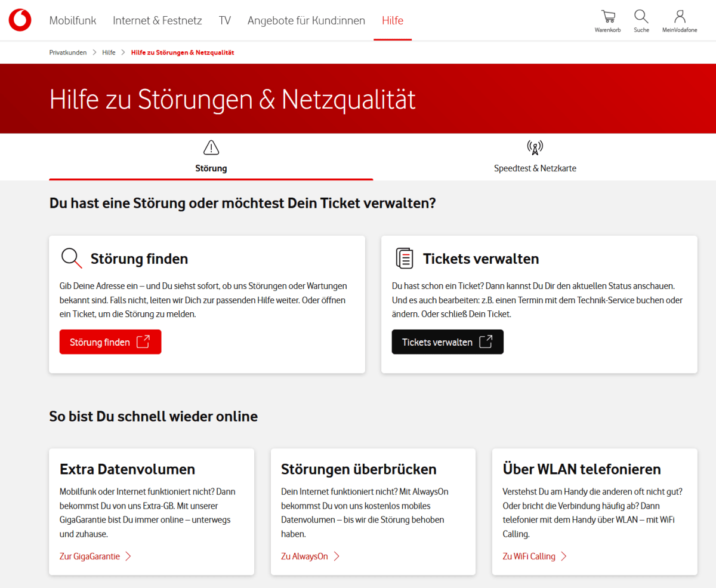This screenshot has height=588, width=716.
Task: Click the magnifier icon in Störung finden card
Action: (71, 258)
